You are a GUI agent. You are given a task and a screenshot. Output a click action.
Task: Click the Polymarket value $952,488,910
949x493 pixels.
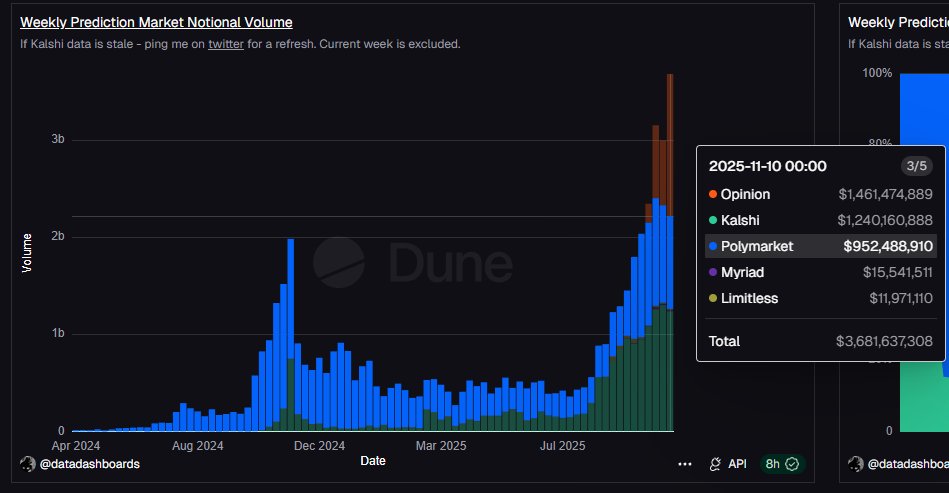888,246
